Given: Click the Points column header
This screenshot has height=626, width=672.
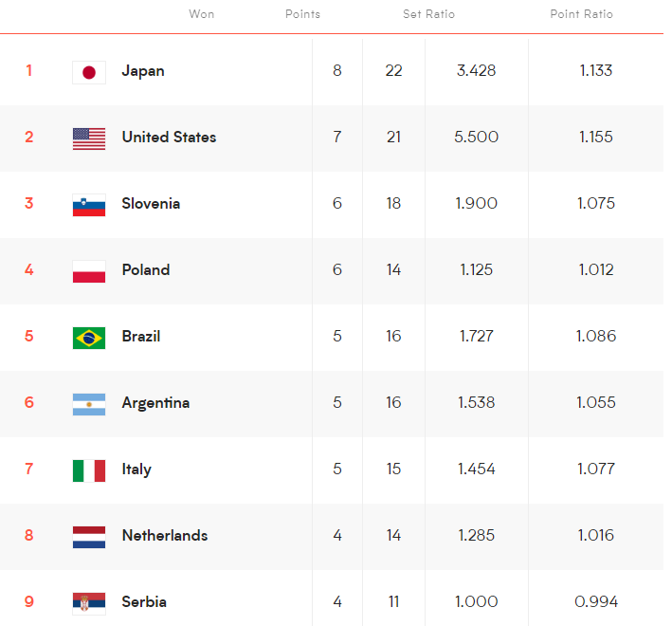Looking at the screenshot, I should tap(302, 14).
